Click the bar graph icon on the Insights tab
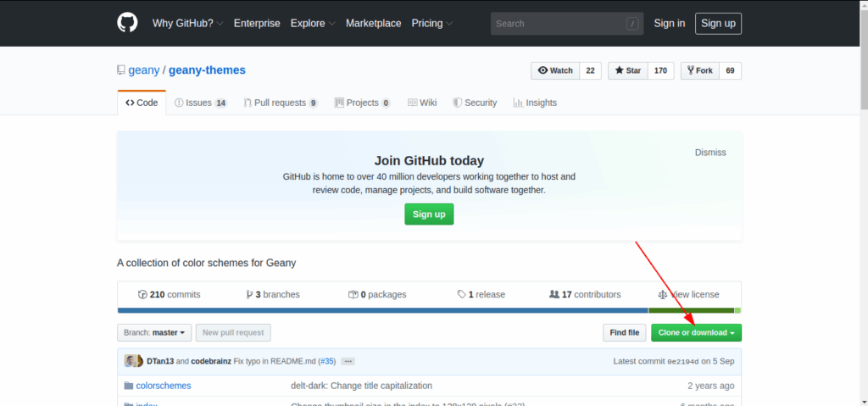Screen dimensions: 868x406 (x=518, y=103)
